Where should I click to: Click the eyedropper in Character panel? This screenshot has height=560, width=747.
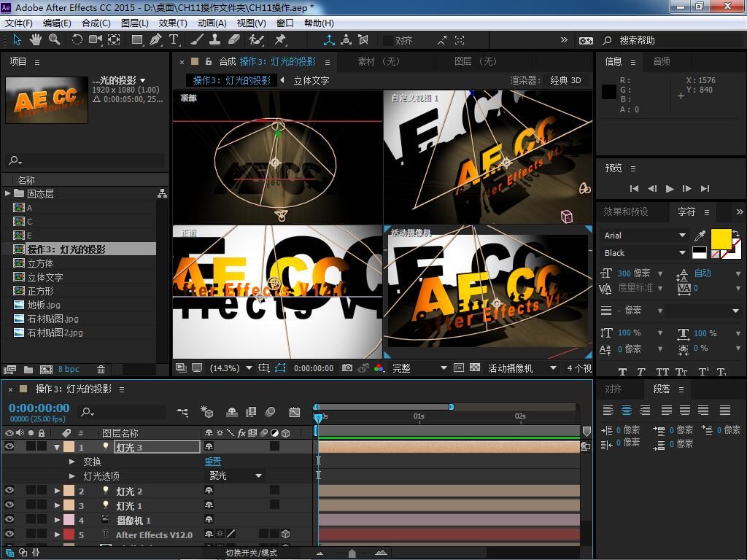(700, 236)
